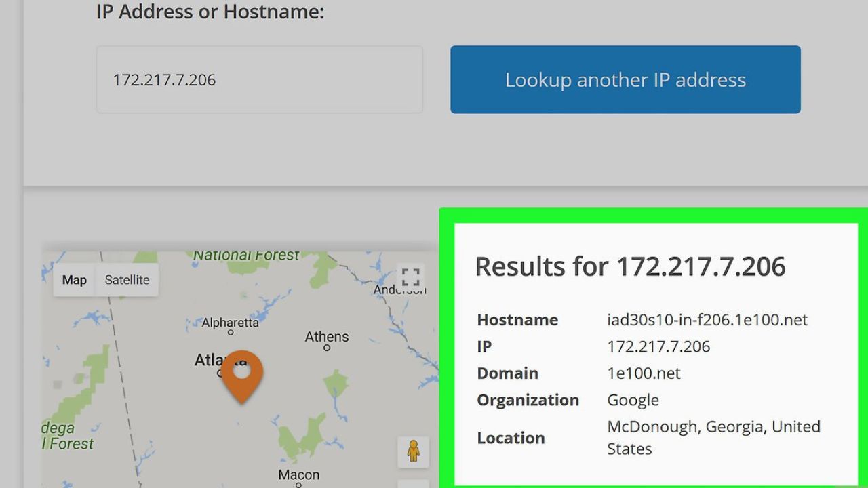The width and height of the screenshot is (868, 488).
Task: Switch to the Map view tab
Action: 75,280
